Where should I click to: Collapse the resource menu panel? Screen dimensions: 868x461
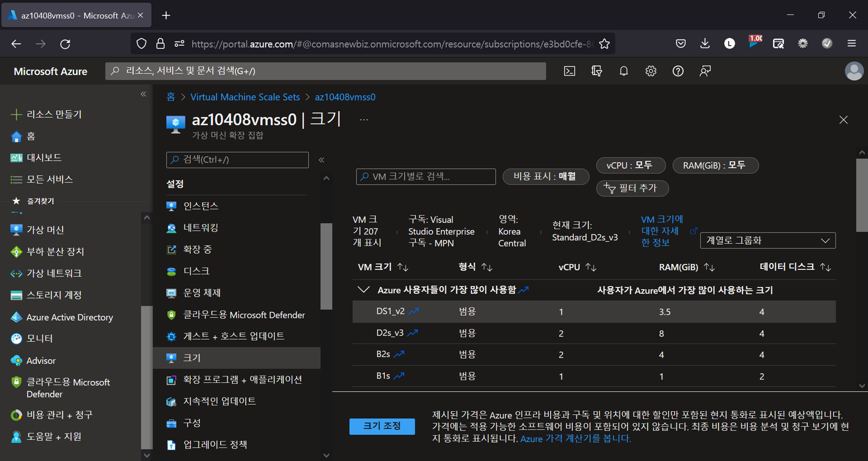(322, 160)
